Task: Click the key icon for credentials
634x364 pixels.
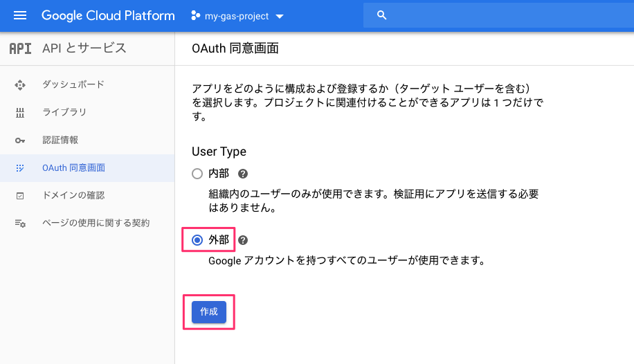Action: pyautogui.click(x=20, y=140)
